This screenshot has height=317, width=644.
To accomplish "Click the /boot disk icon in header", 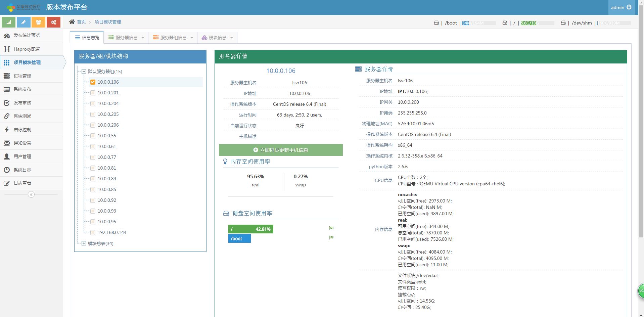I will point(436,23).
